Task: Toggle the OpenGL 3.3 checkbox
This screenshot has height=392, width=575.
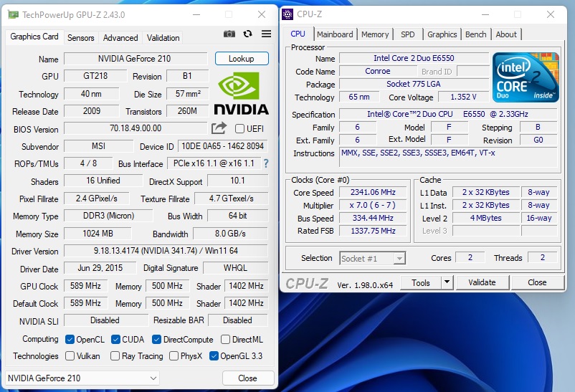Action: (x=214, y=355)
